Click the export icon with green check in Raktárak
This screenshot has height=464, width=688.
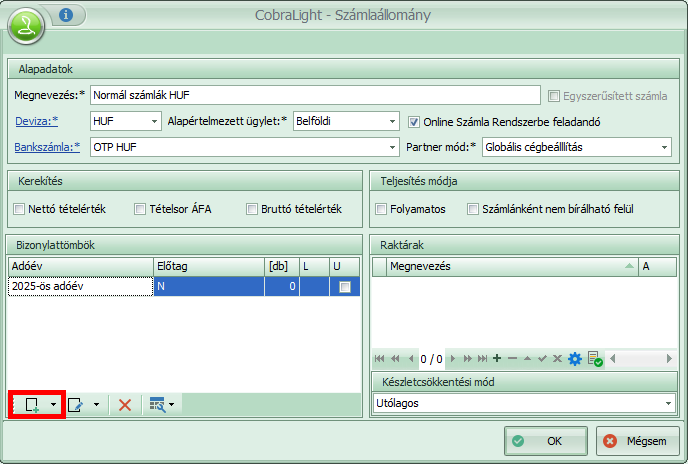pos(594,358)
